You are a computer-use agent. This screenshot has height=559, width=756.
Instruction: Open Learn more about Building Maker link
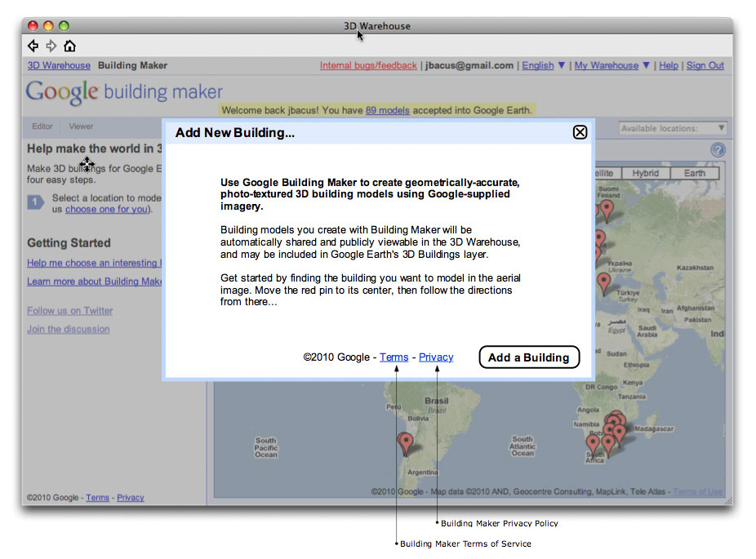coord(95,281)
